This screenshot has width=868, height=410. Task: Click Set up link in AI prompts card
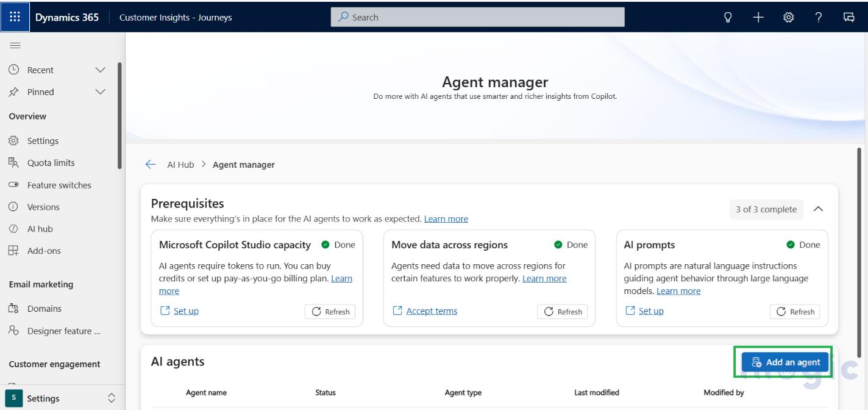pyautogui.click(x=651, y=311)
